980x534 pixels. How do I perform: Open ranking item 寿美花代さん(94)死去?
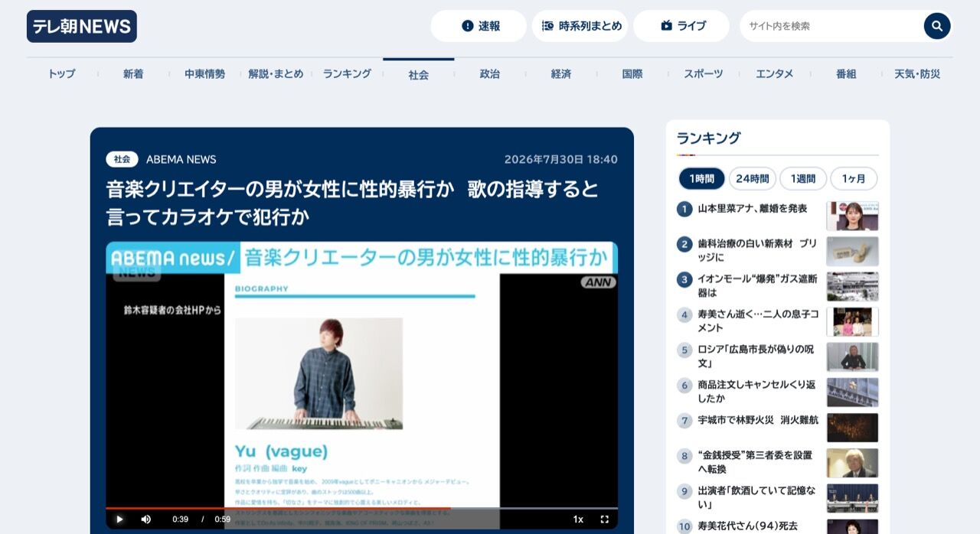(747, 526)
